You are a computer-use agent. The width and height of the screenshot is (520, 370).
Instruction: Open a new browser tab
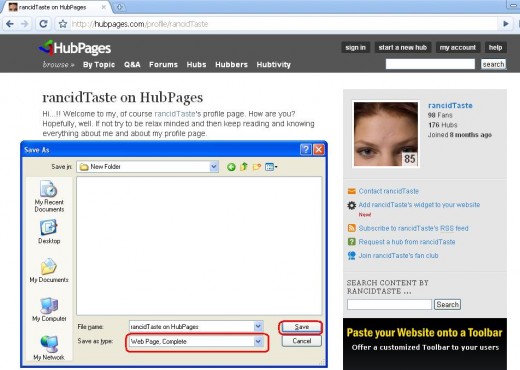pos(119,7)
